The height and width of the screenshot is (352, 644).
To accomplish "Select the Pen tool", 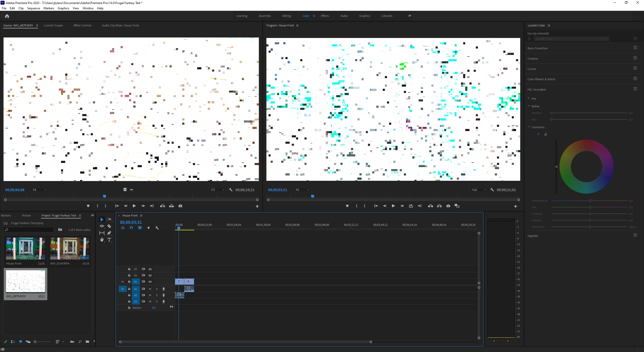I will coord(109,233).
